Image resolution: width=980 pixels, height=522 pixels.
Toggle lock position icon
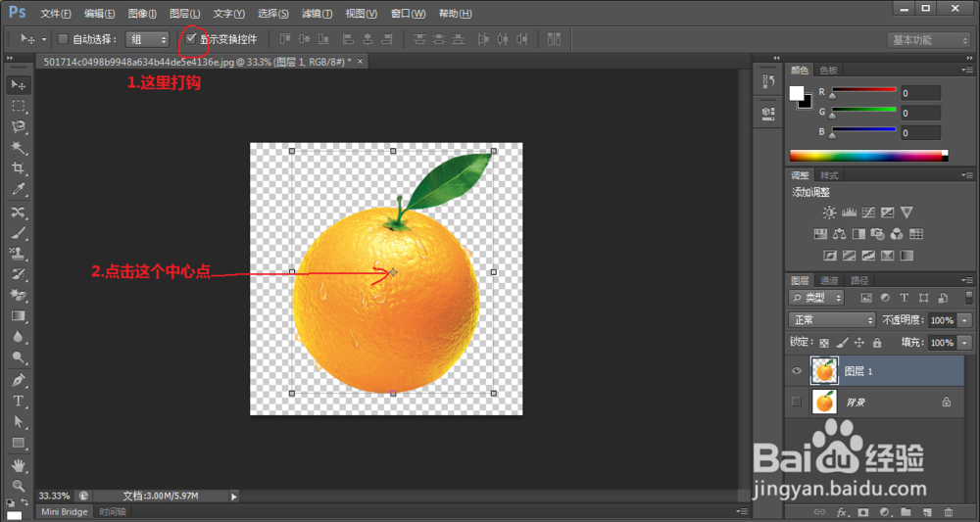pyautogui.click(x=859, y=342)
